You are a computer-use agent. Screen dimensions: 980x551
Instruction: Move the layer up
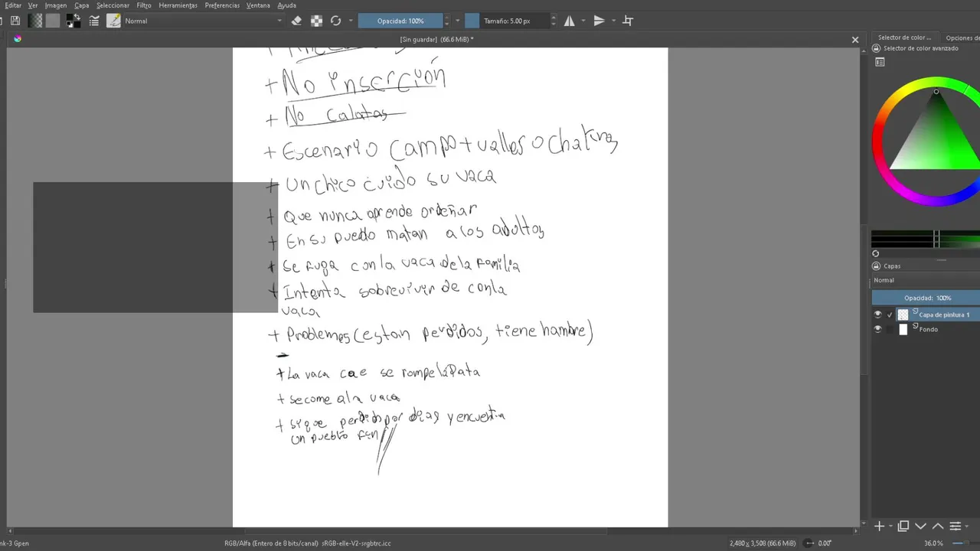[x=937, y=526]
